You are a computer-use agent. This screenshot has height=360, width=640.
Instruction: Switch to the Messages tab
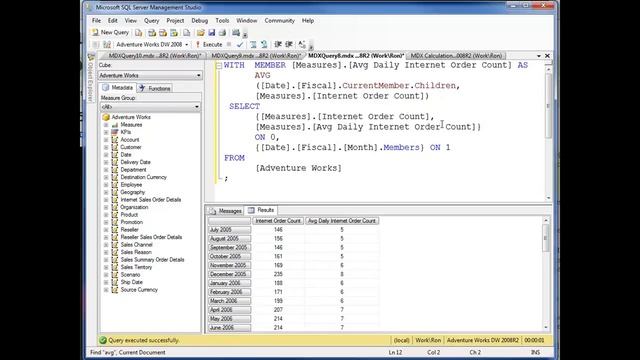coord(226,211)
